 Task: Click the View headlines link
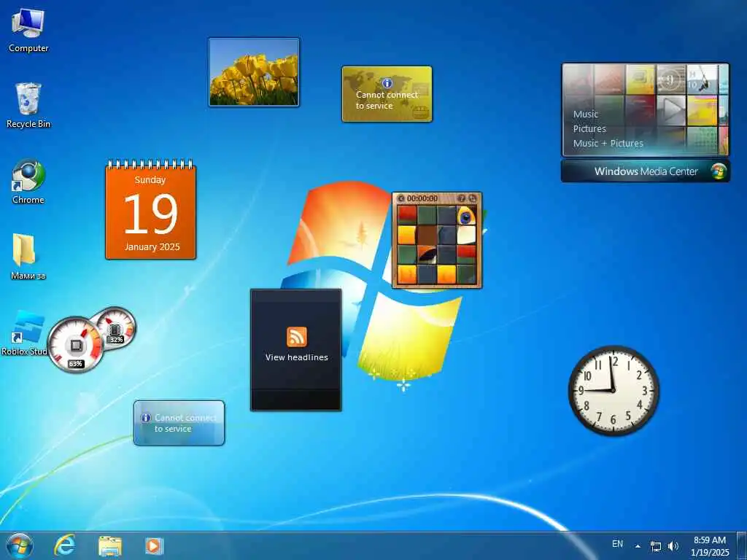[297, 357]
